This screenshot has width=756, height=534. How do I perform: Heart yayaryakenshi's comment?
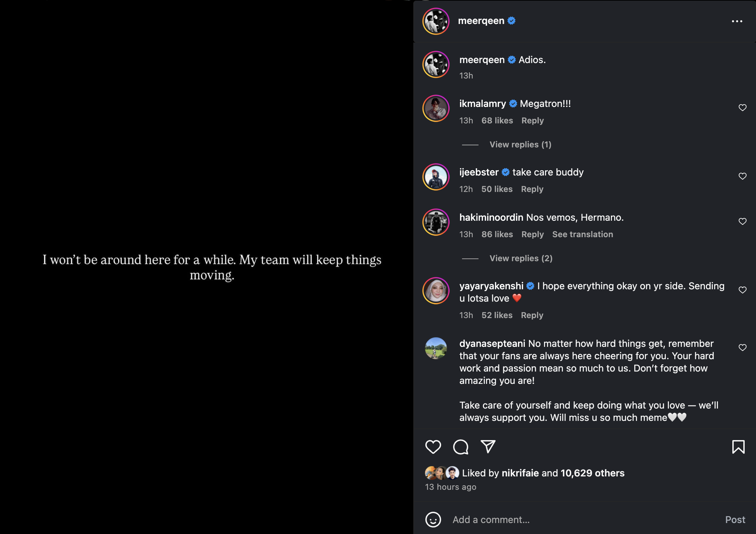click(x=742, y=290)
